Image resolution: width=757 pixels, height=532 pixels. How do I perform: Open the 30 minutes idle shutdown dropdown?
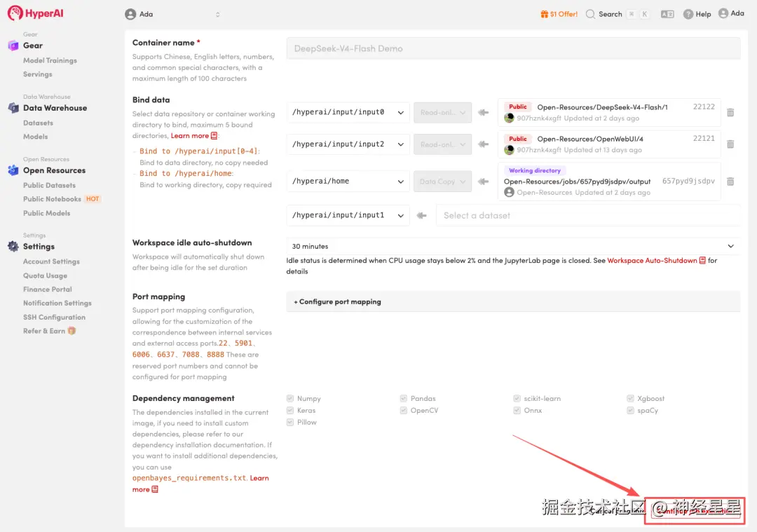[513, 247]
